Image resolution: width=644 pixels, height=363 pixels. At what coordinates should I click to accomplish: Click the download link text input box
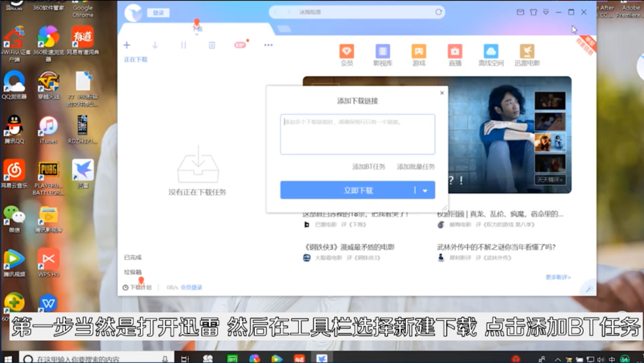(x=357, y=134)
